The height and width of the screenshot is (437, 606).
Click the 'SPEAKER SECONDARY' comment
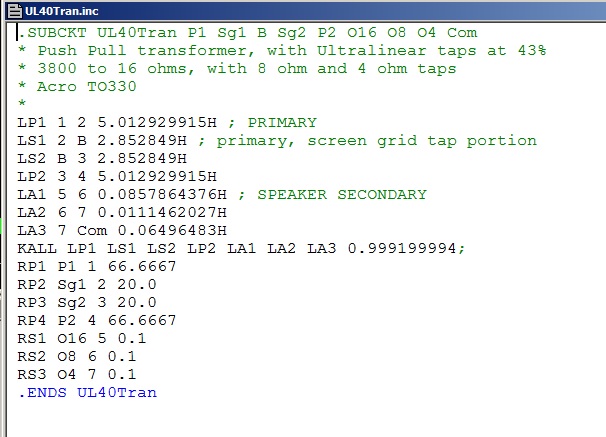click(342, 194)
